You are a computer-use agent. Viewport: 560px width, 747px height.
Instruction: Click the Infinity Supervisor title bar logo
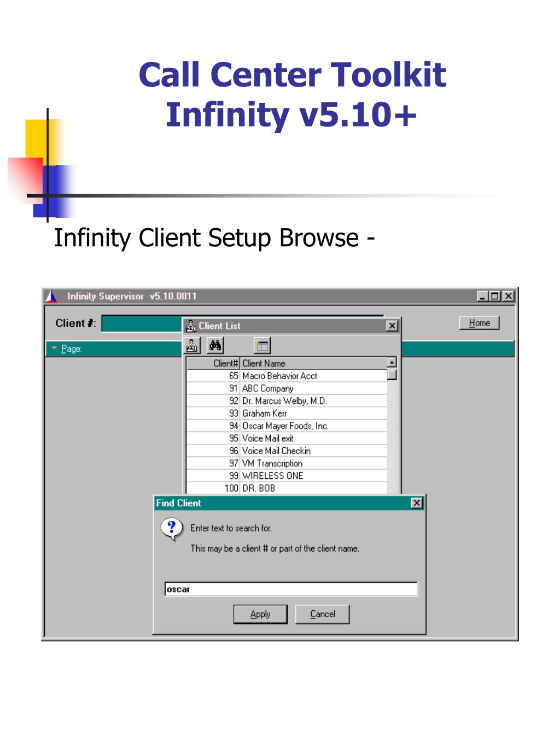coord(51,297)
